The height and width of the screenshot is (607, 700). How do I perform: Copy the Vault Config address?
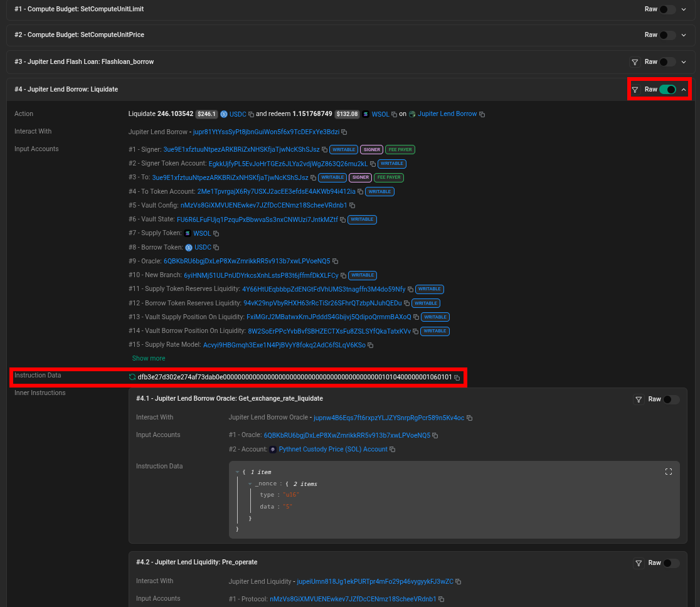click(x=353, y=206)
